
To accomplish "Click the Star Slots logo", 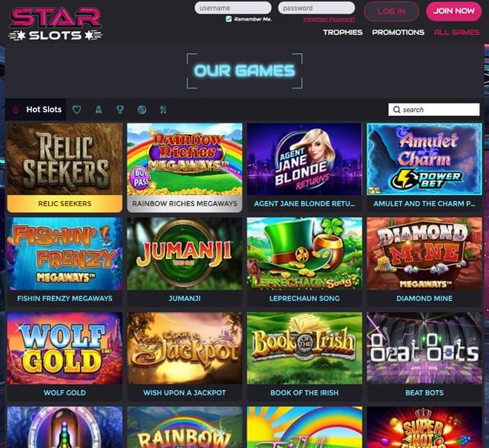I will tap(55, 24).
